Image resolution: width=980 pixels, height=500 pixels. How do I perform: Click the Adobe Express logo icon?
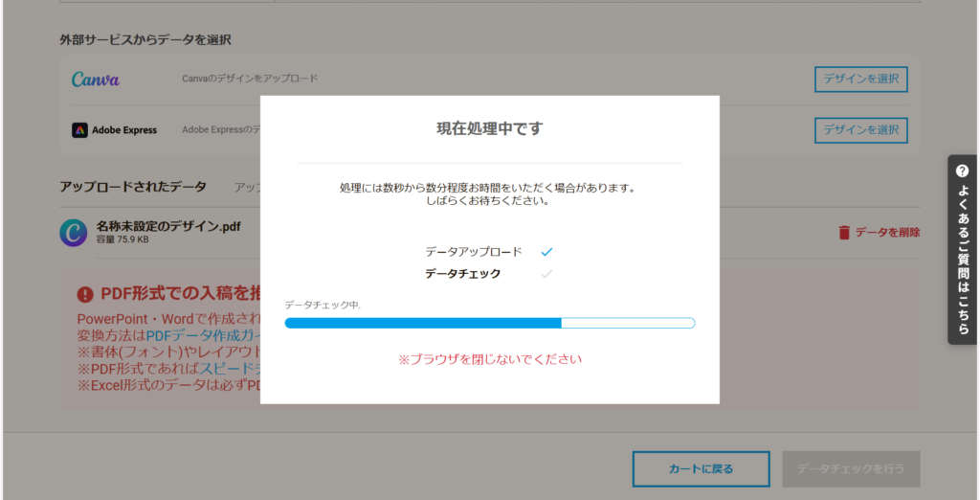(79, 130)
